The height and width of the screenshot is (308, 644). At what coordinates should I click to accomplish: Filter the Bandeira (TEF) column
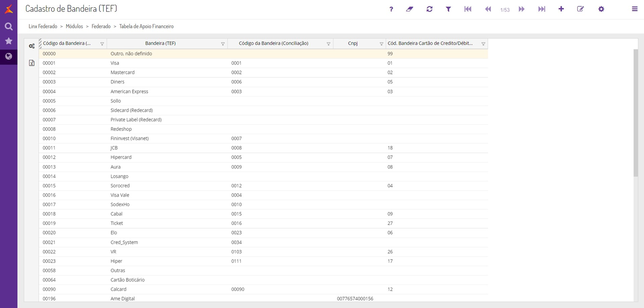point(223,44)
